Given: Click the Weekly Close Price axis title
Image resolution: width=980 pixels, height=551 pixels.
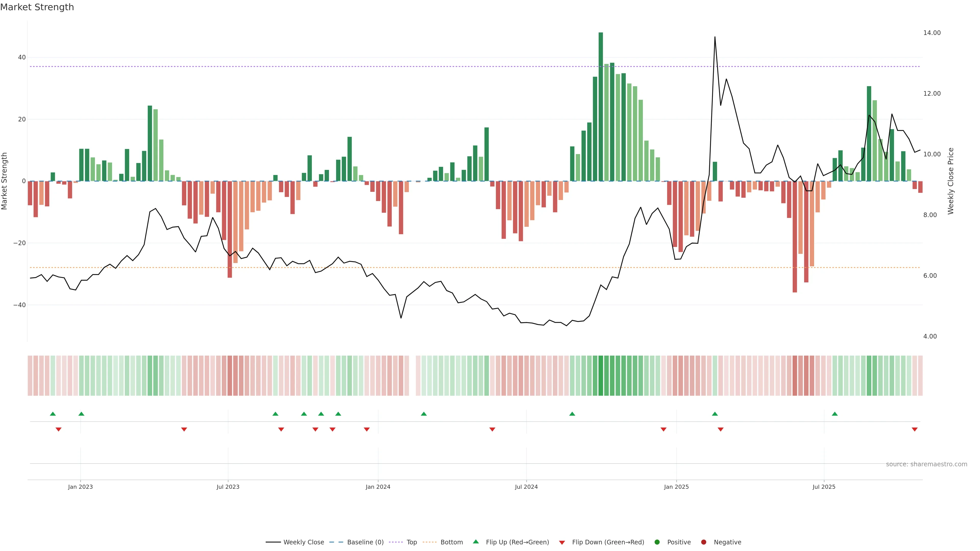Looking at the screenshot, I should 951,181.
